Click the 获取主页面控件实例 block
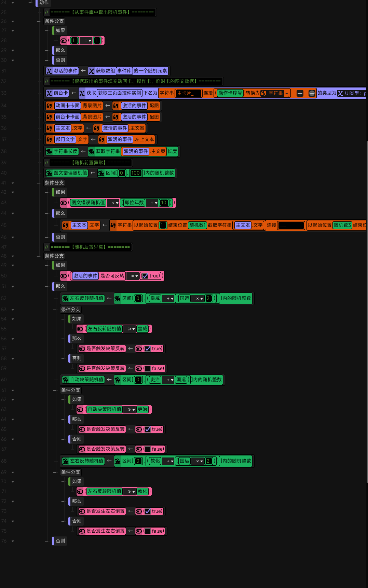 click(120, 93)
